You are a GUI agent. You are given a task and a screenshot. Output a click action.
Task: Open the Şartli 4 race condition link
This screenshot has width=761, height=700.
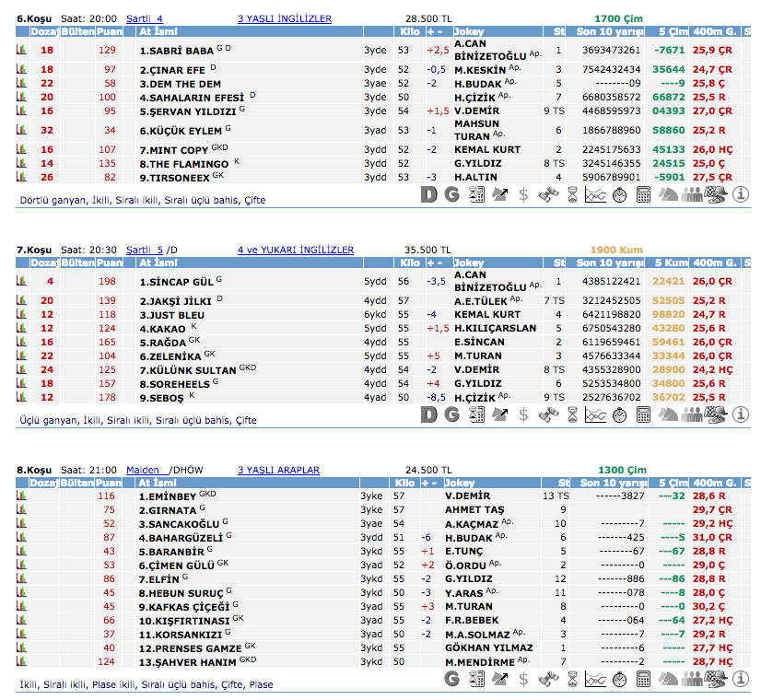coord(144,18)
